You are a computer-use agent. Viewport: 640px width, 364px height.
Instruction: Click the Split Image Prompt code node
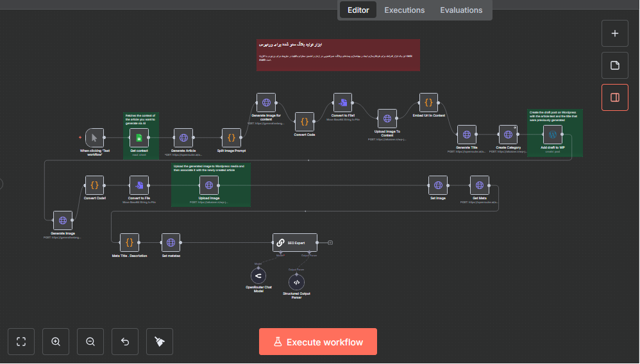tap(231, 137)
